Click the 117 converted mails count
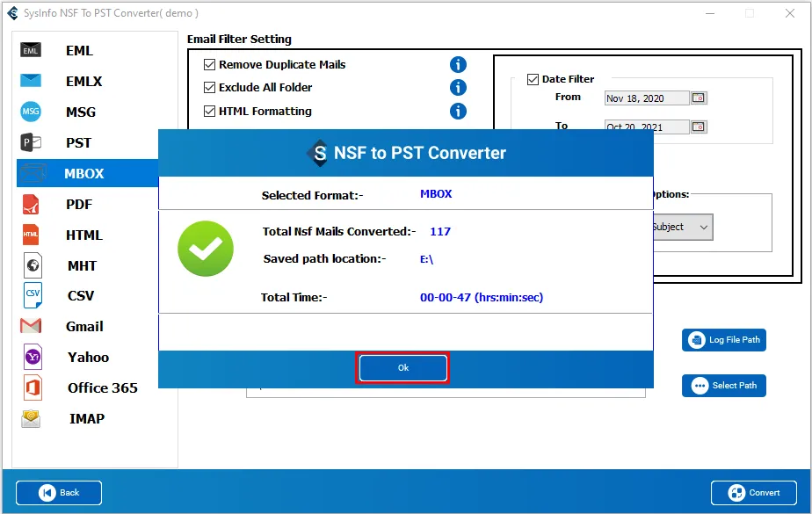Screen dimensions: 812x514 click(x=440, y=231)
